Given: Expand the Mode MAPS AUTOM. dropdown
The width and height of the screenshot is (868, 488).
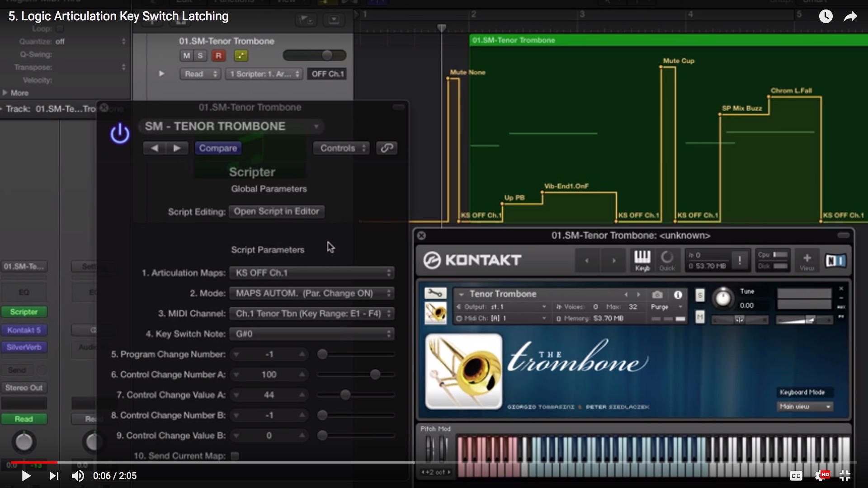Looking at the screenshot, I should (311, 293).
